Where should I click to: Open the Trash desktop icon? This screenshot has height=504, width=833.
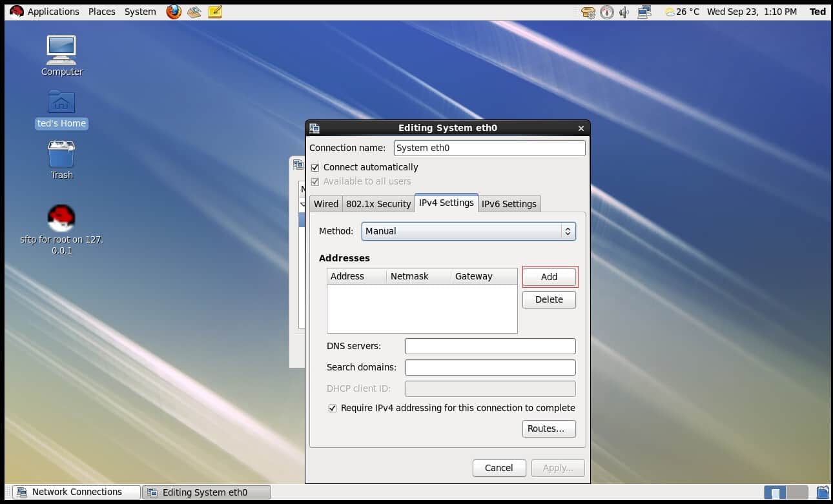tap(61, 155)
